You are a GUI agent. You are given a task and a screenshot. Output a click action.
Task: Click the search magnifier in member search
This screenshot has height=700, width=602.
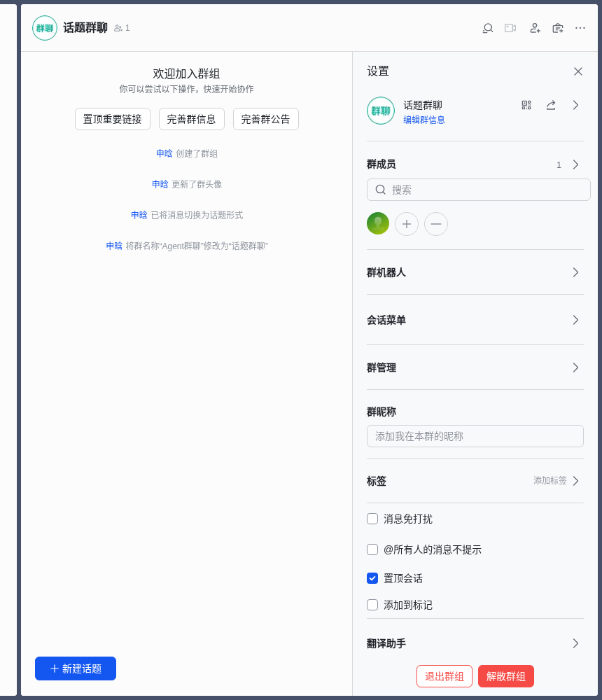tap(381, 190)
